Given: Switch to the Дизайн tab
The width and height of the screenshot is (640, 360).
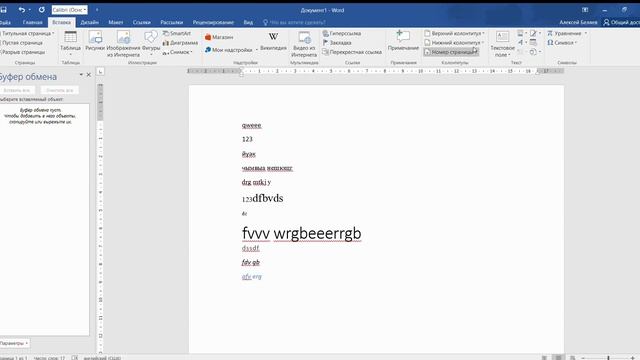Looking at the screenshot, I should point(89,22).
